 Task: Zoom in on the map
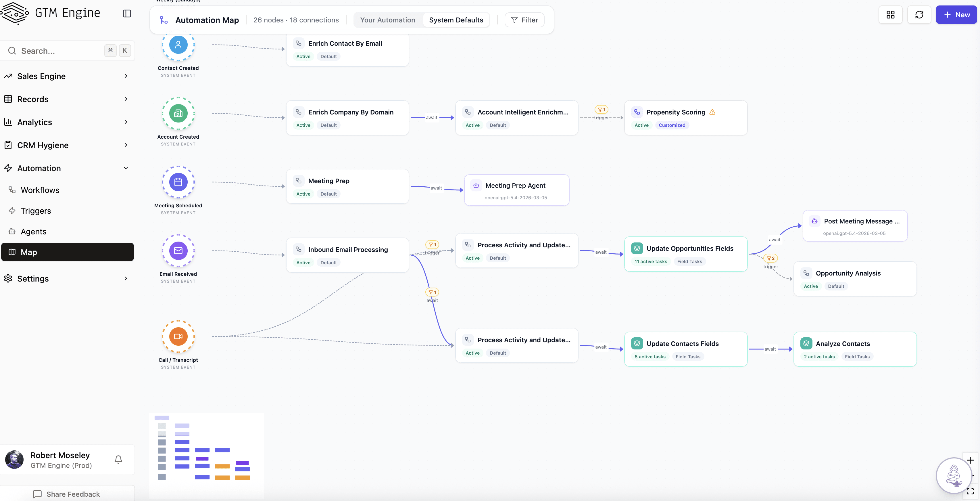click(970, 460)
